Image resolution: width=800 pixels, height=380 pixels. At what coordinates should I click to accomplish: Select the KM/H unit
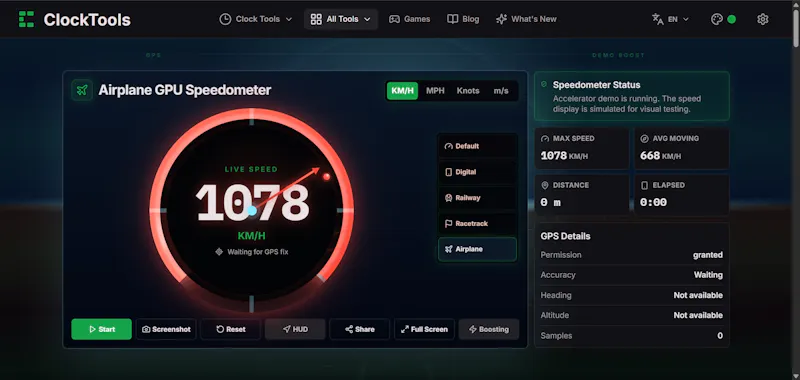(x=402, y=91)
